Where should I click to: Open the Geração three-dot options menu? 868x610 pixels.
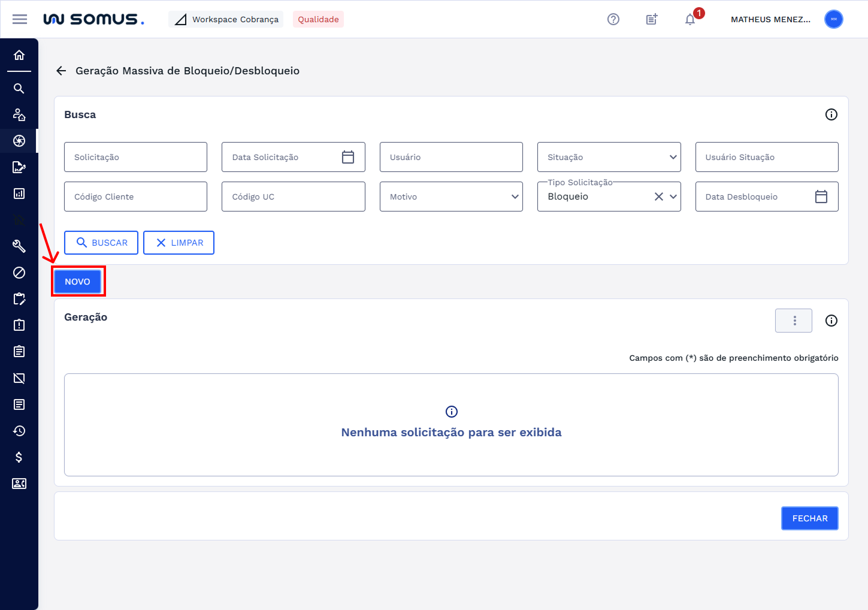794,321
